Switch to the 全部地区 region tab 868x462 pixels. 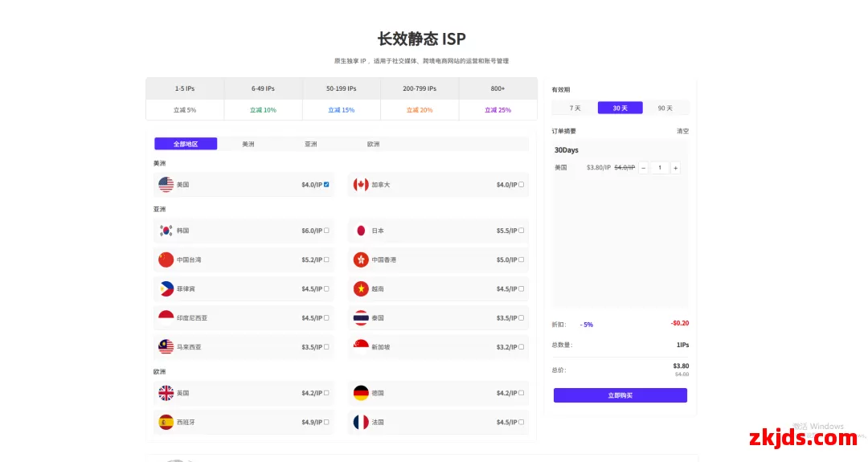(186, 144)
